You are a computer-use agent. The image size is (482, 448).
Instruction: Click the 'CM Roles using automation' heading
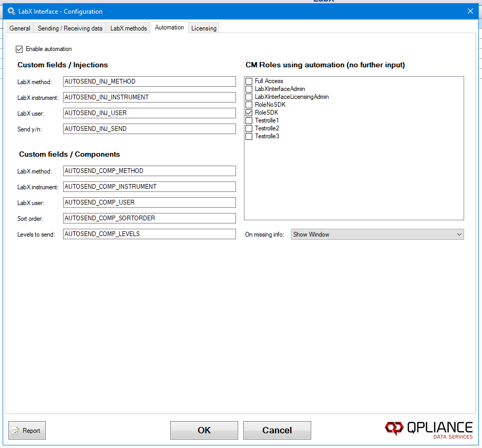point(325,65)
